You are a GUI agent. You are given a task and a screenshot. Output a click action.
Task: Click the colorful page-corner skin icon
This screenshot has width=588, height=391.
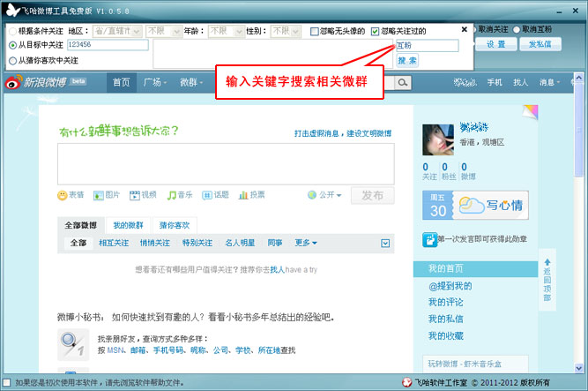(530, 111)
